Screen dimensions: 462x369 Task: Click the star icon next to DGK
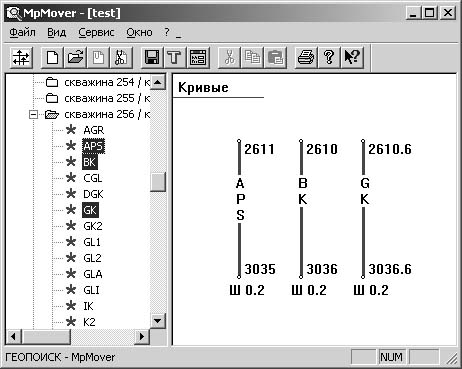click(71, 194)
